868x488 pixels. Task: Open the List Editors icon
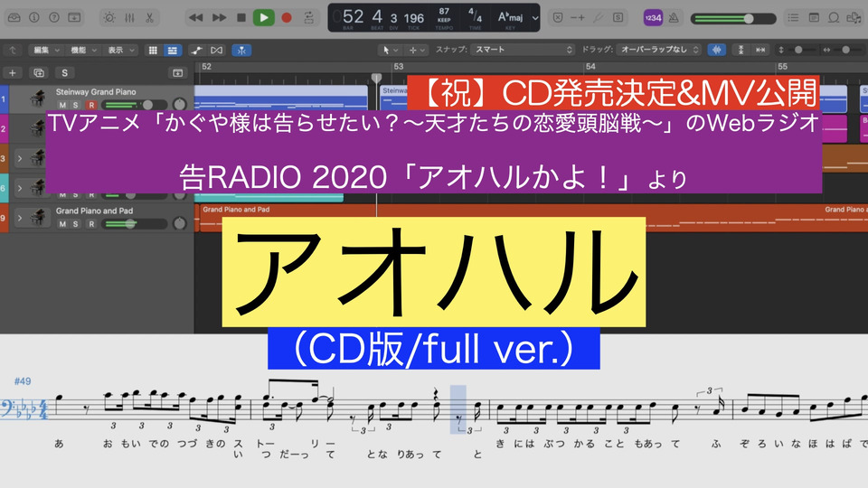click(793, 18)
